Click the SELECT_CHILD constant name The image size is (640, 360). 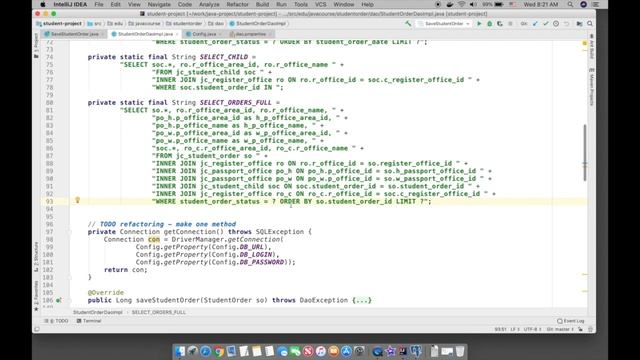(x=224, y=57)
